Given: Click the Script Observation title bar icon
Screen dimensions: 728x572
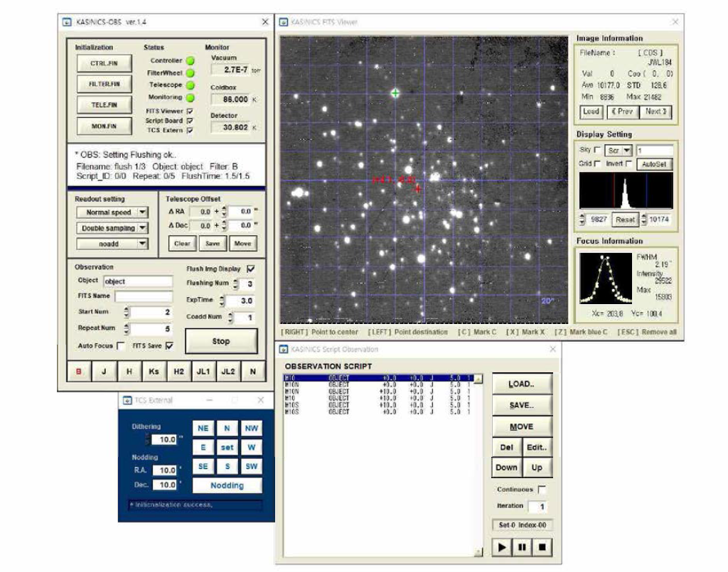Looking at the screenshot, I should [x=283, y=349].
